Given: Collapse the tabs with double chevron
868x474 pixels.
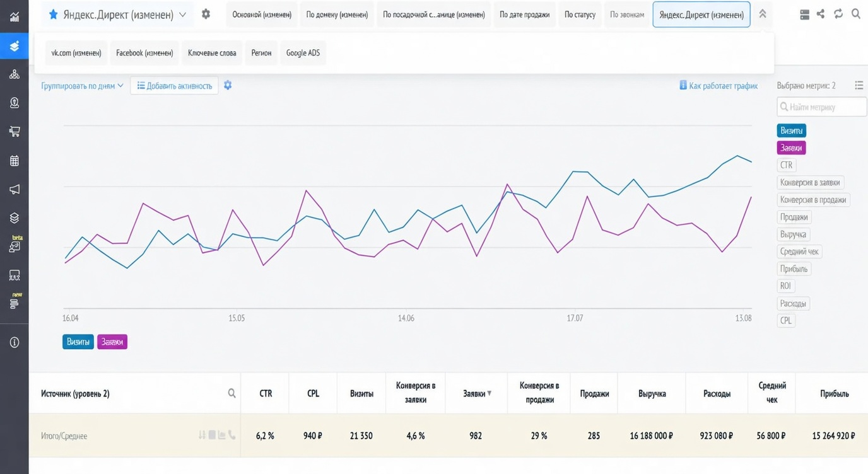Looking at the screenshot, I should pyautogui.click(x=762, y=14).
